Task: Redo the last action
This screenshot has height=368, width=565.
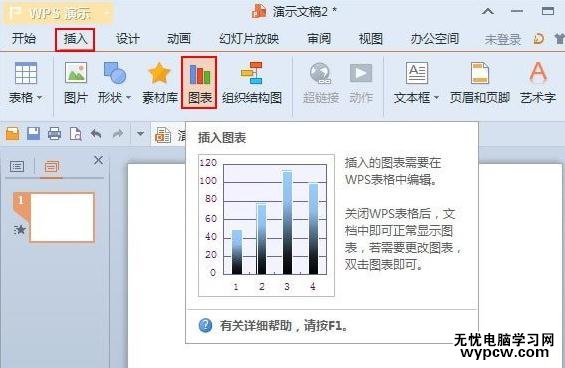Action: [117, 134]
